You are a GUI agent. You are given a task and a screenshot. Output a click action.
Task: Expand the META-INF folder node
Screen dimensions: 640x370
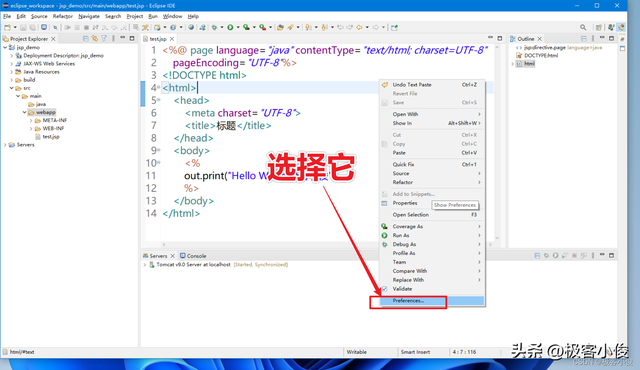31,120
